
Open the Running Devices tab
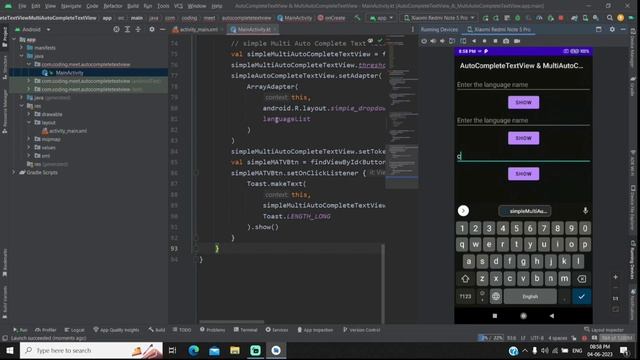coord(439,29)
